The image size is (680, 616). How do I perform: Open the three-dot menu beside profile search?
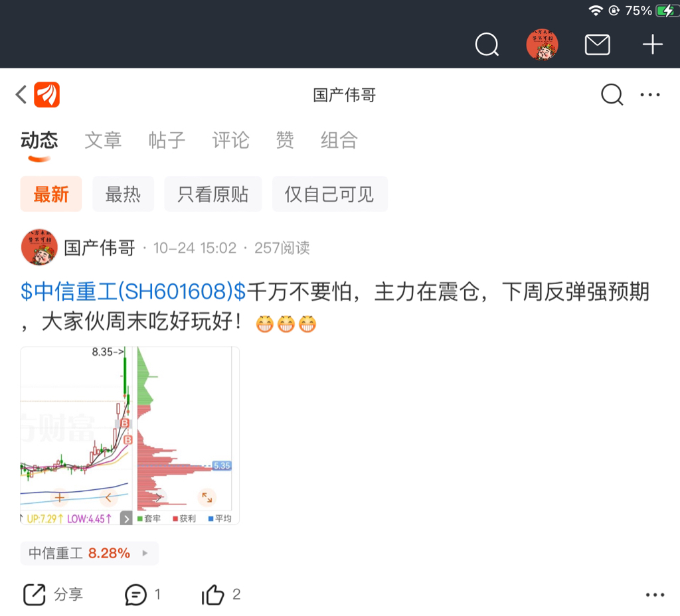point(650,94)
